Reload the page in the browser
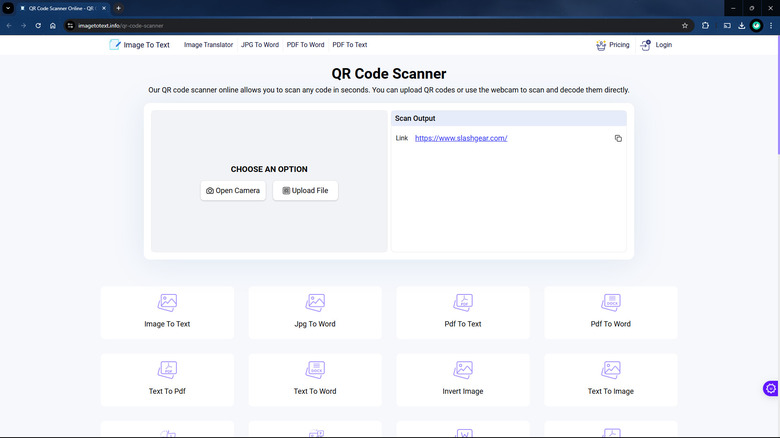This screenshot has height=438, width=780. (x=38, y=25)
